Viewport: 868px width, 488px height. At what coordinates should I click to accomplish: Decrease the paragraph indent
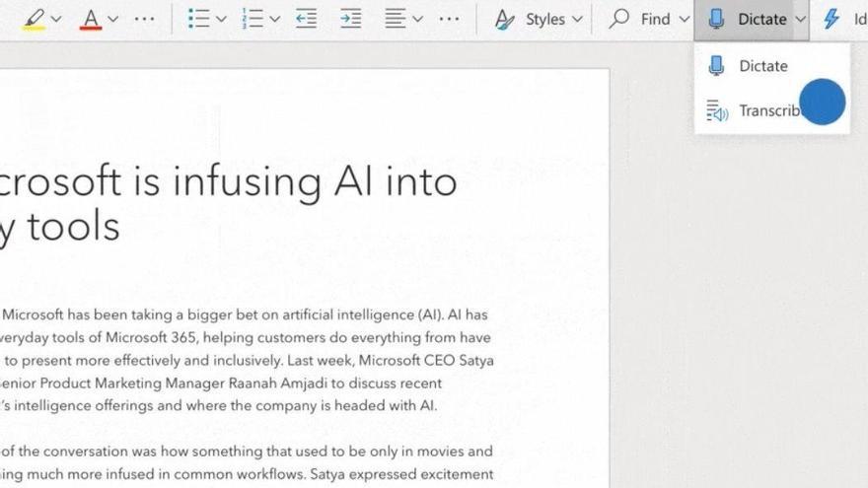(307, 19)
